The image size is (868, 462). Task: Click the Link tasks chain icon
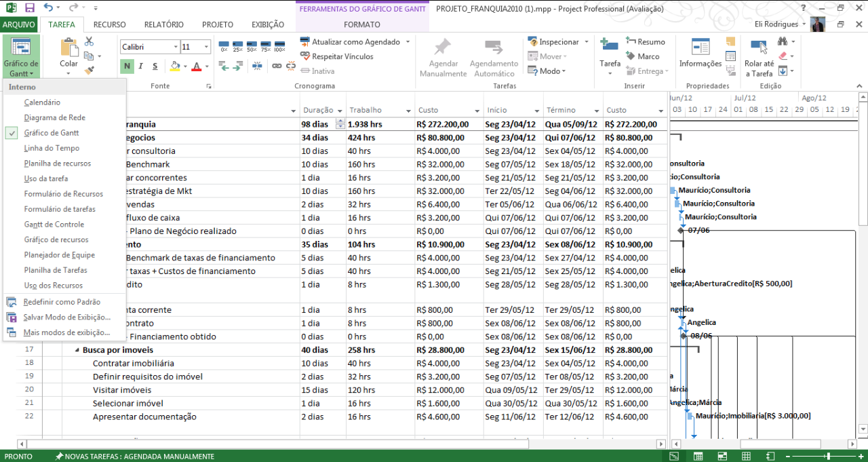(277, 66)
